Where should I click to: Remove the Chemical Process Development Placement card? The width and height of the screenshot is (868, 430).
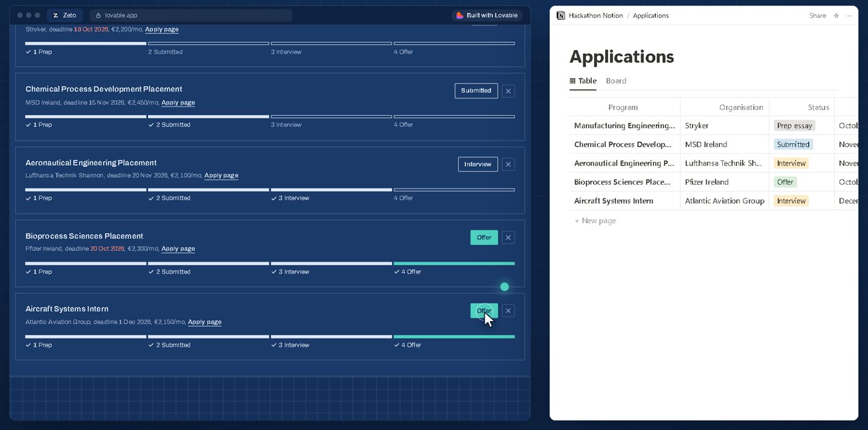(x=508, y=91)
